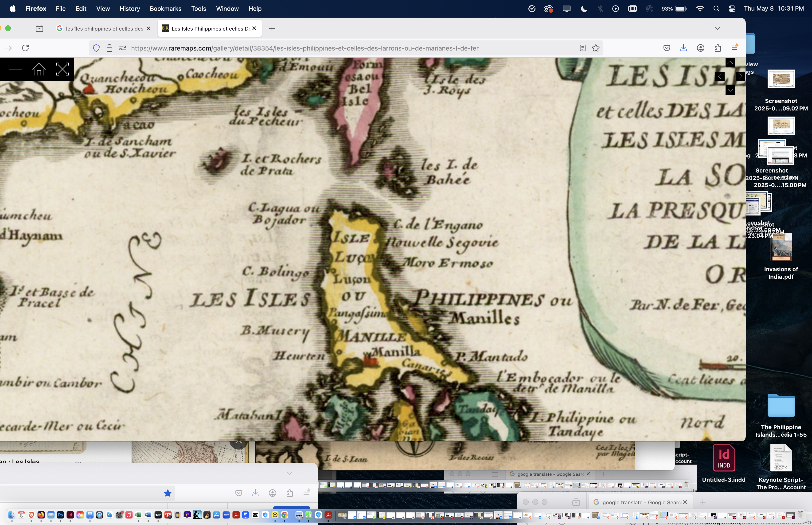812x525 pixels.
Task: Add new tab in bottom-right background window
Action: click(x=703, y=502)
